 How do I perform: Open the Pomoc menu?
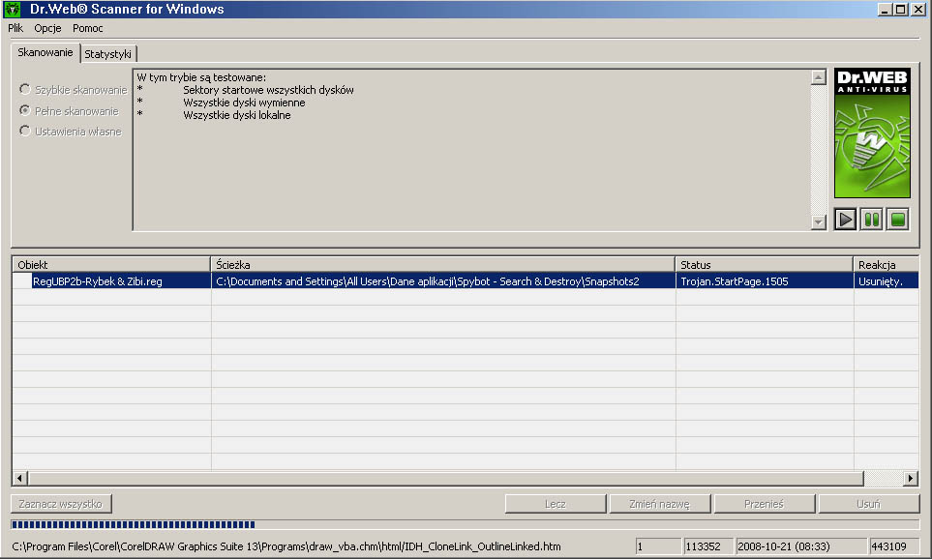87,29
